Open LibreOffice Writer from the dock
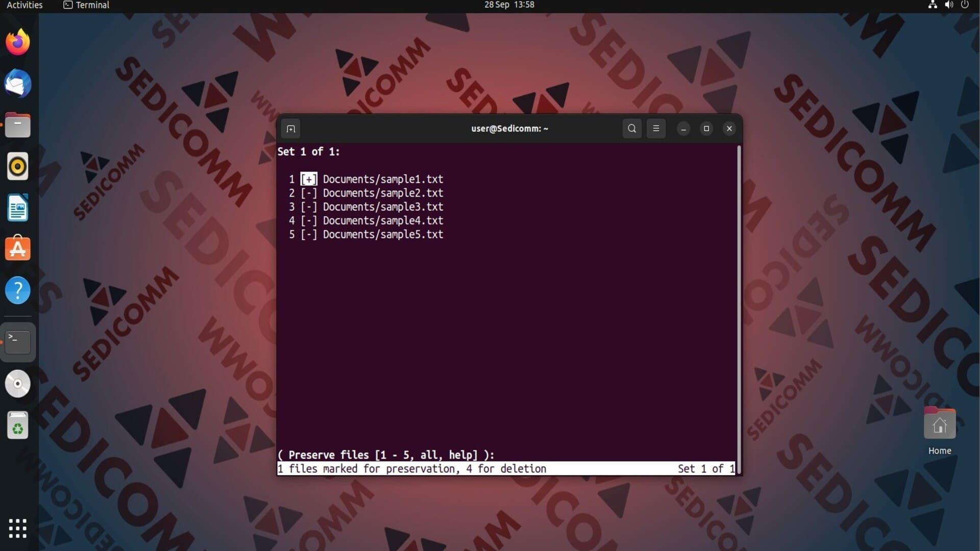This screenshot has width=980, height=551. pyautogui.click(x=18, y=208)
